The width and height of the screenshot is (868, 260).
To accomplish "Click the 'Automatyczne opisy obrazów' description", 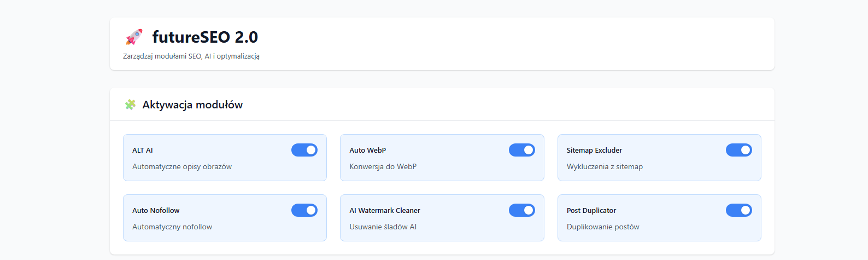I will (182, 166).
